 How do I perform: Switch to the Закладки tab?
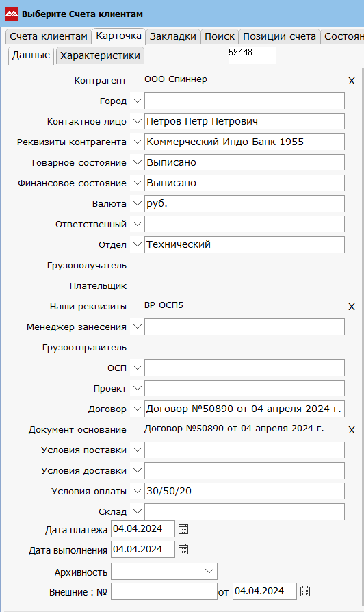point(173,36)
